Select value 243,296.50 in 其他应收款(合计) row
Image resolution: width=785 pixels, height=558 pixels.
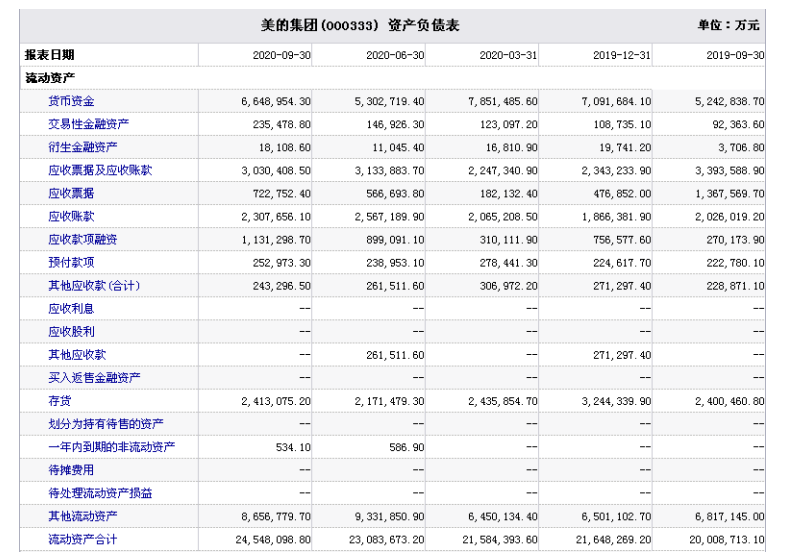(x=281, y=286)
